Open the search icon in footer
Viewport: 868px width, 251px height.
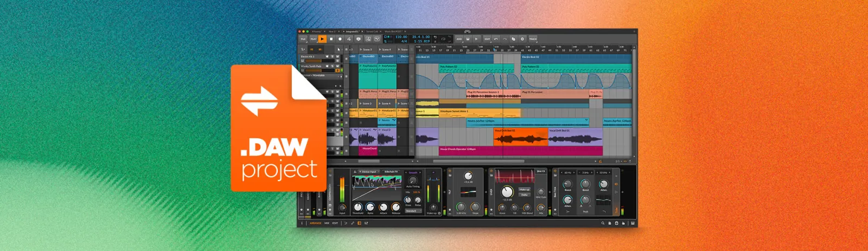(603, 223)
